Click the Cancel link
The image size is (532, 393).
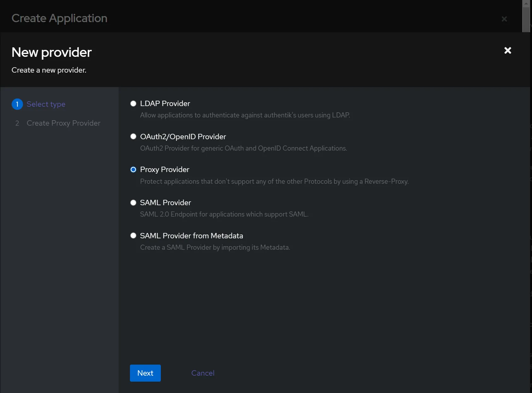pyautogui.click(x=203, y=373)
